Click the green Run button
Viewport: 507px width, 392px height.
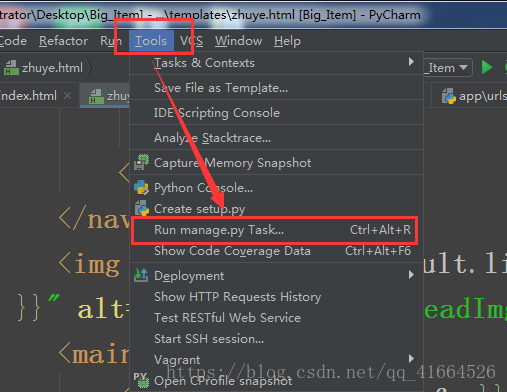point(487,67)
